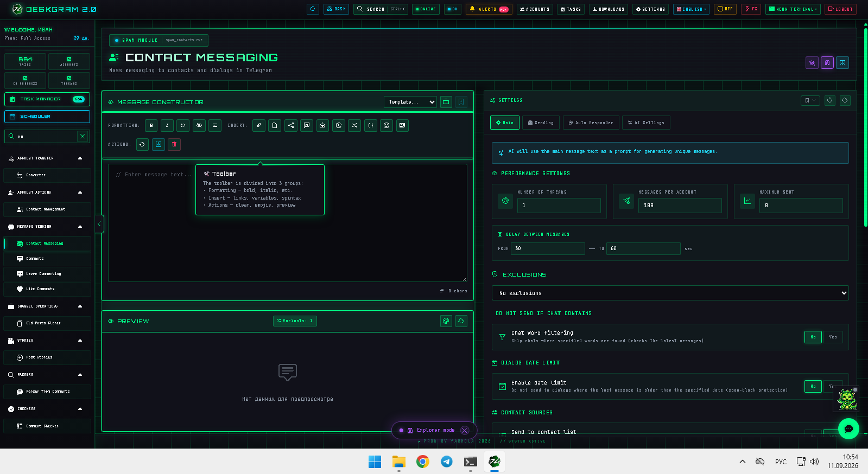
Task: Collapse the Message Sending sidebar section
Action: tap(47, 227)
